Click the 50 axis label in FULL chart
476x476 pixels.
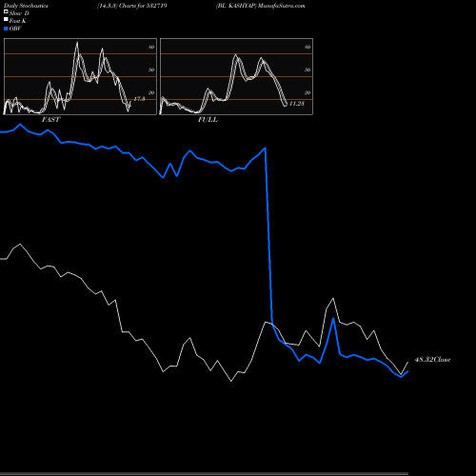pyautogui.click(x=307, y=69)
